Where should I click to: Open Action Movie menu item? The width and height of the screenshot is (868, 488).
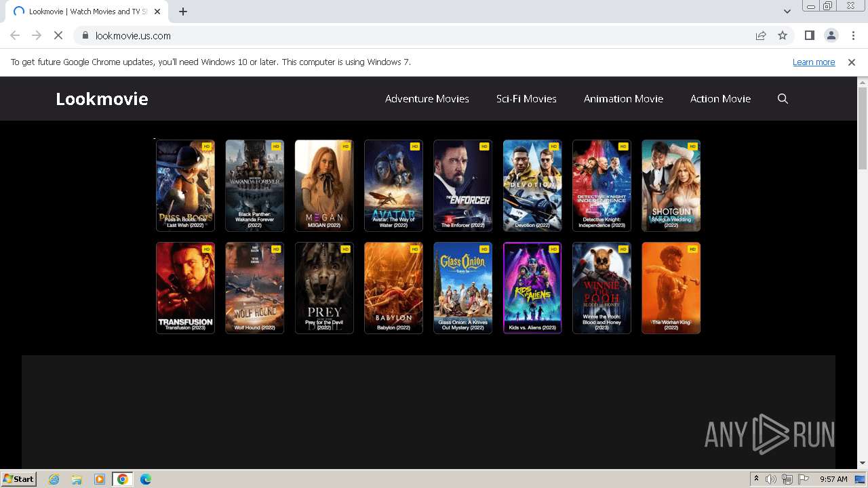tap(720, 99)
